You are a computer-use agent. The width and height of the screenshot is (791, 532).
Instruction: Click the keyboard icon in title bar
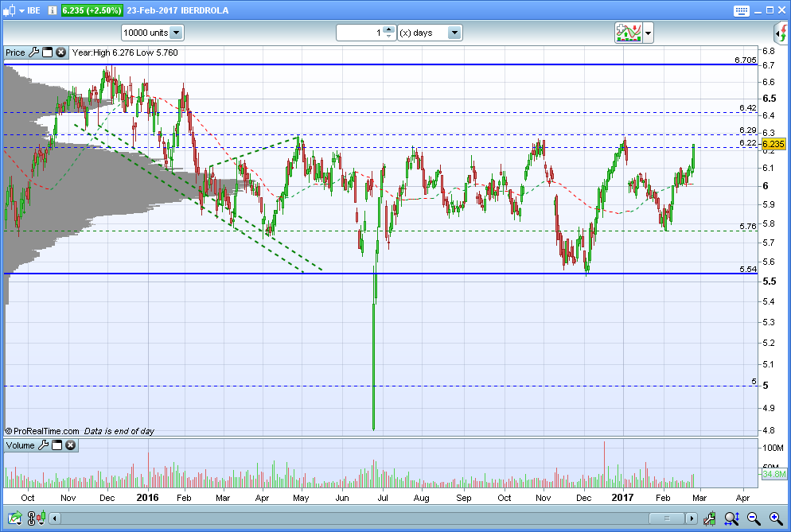coord(740,11)
